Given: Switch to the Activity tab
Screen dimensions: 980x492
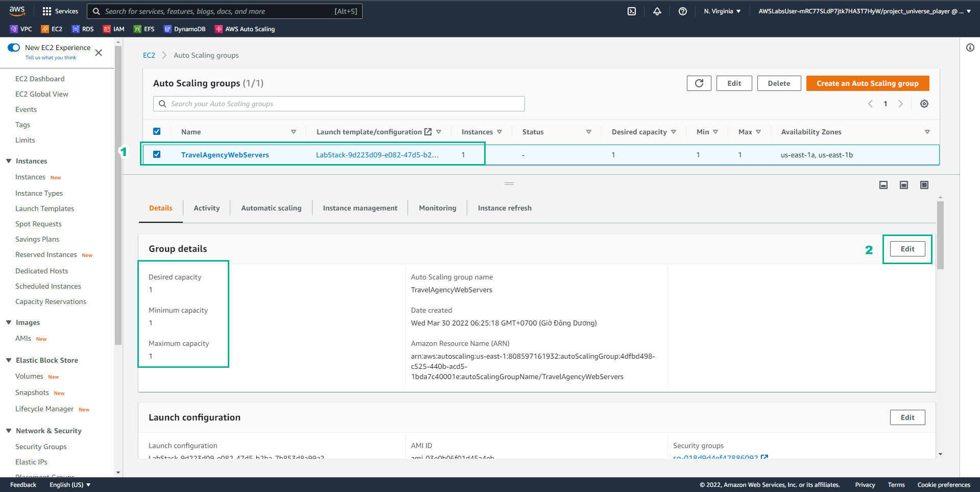Looking at the screenshot, I should pyautogui.click(x=207, y=208).
